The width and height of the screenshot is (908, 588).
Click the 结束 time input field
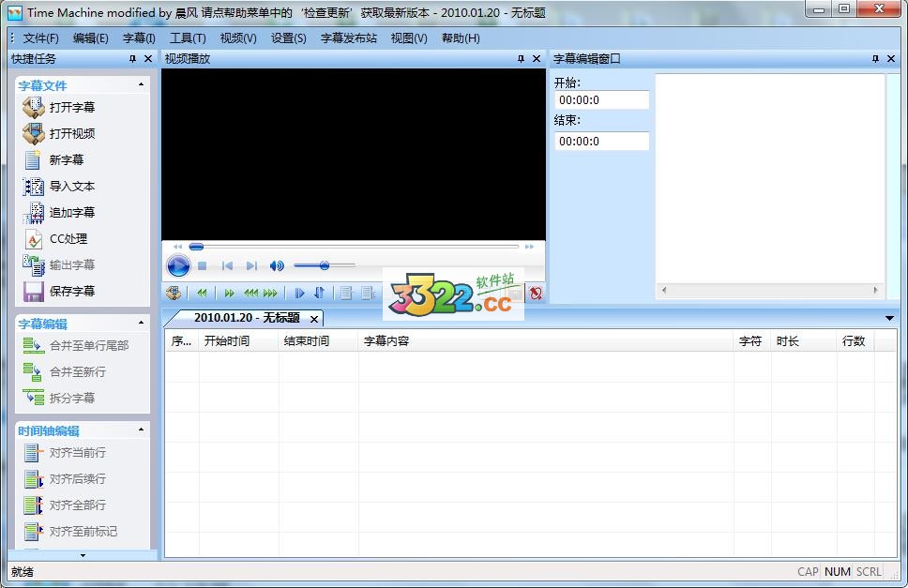coord(601,141)
